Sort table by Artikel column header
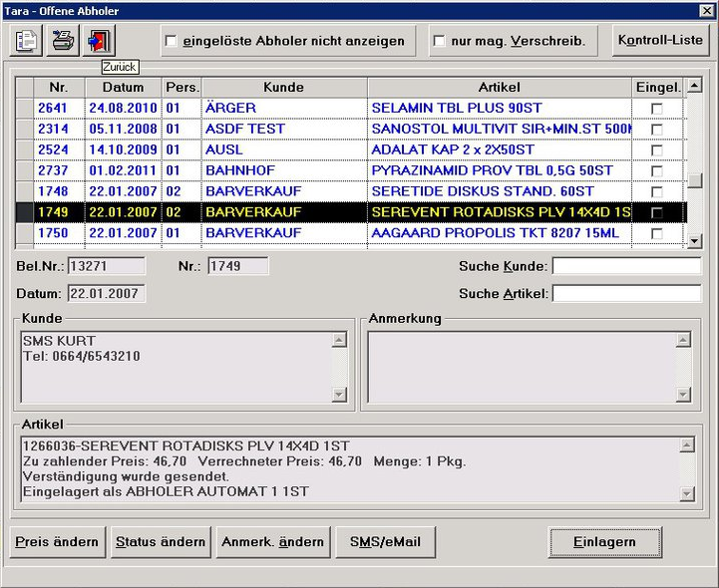The height and width of the screenshot is (588, 719). (499, 87)
